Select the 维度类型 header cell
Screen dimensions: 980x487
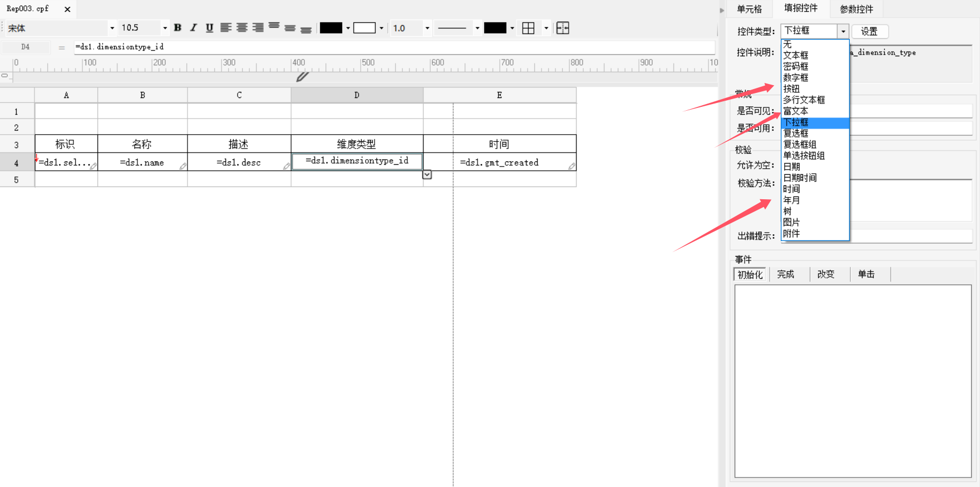point(357,144)
